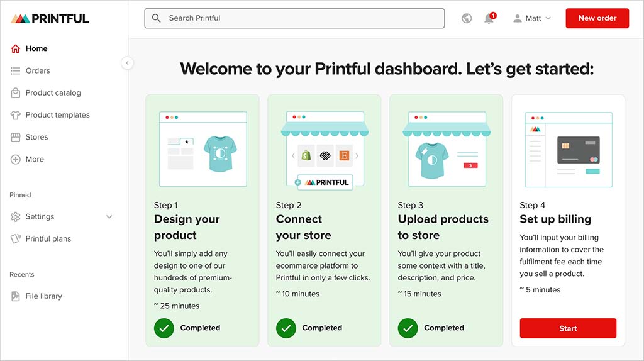Click Step 3 green completed checkmark
Screen dimensions: 644x361
[408, 328]
